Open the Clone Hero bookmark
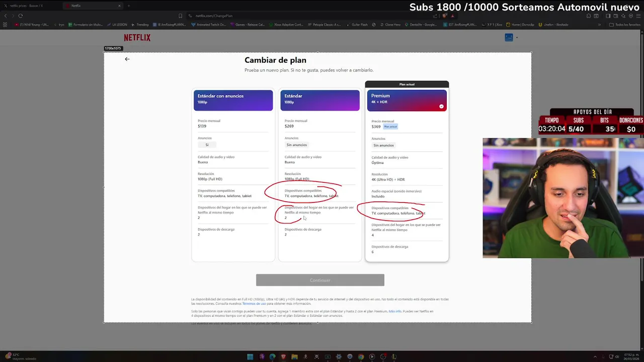 390,24
